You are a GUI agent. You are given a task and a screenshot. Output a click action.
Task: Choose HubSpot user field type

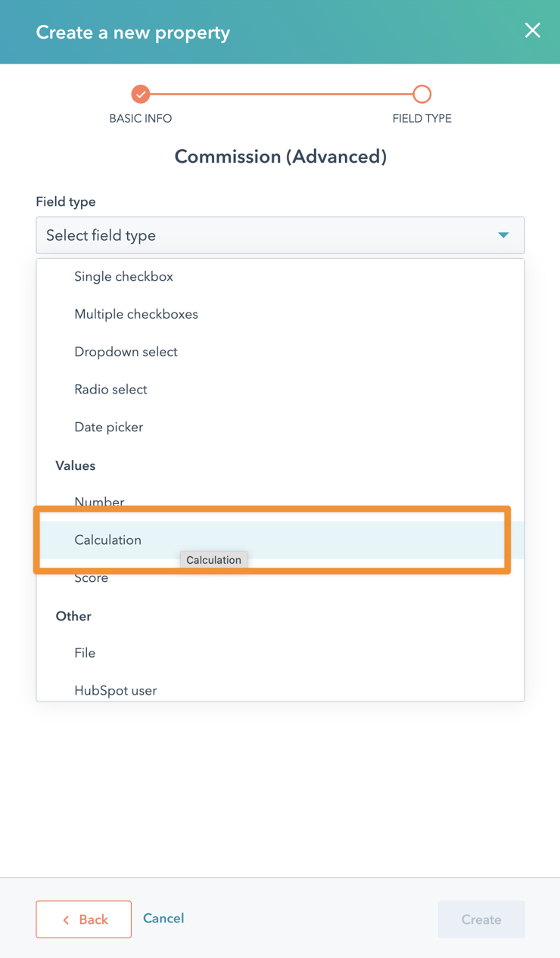[116, 690]
